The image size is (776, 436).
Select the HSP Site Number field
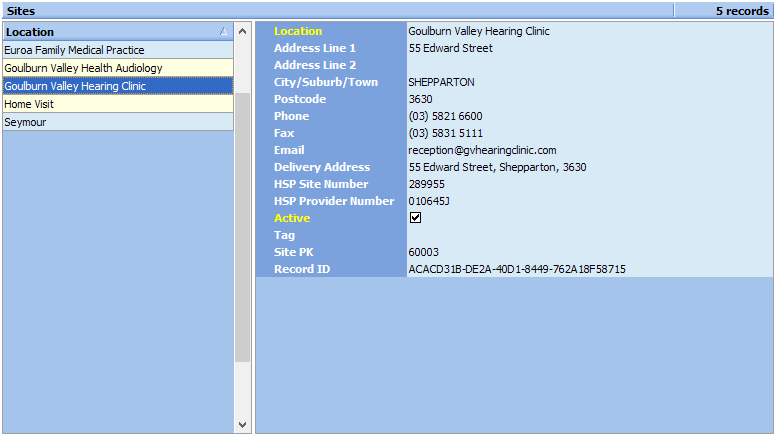click(x=589, y=184)
